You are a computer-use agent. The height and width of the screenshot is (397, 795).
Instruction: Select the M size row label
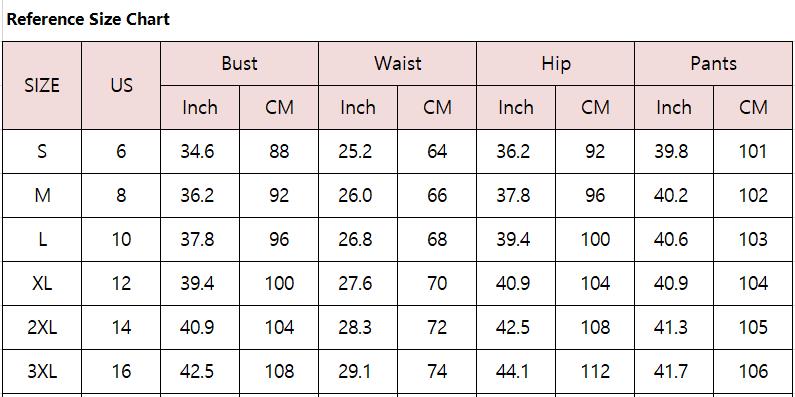tap(42, 195)
